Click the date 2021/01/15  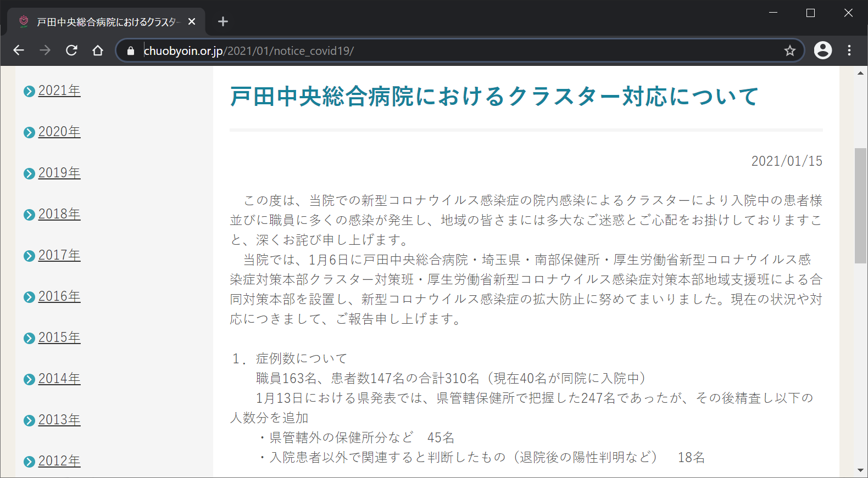point(787,161)
